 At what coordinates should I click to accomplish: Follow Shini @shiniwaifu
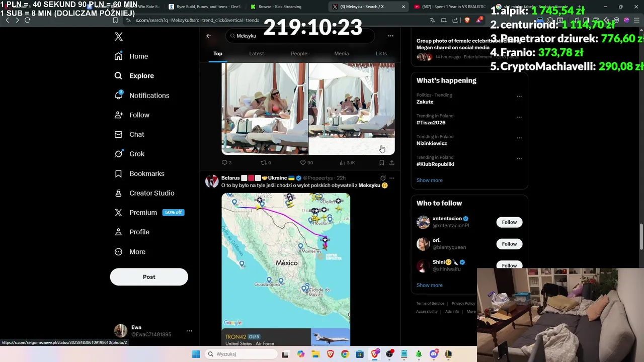point(509,265)
